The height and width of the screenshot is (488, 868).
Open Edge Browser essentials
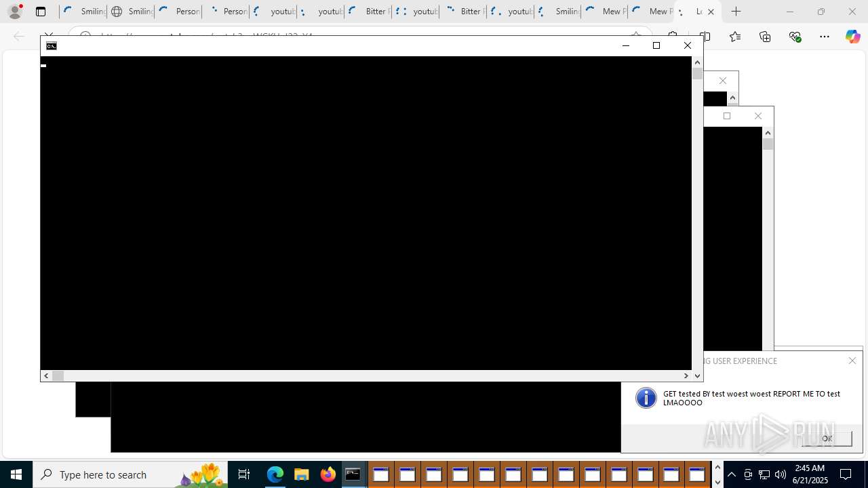795,37
